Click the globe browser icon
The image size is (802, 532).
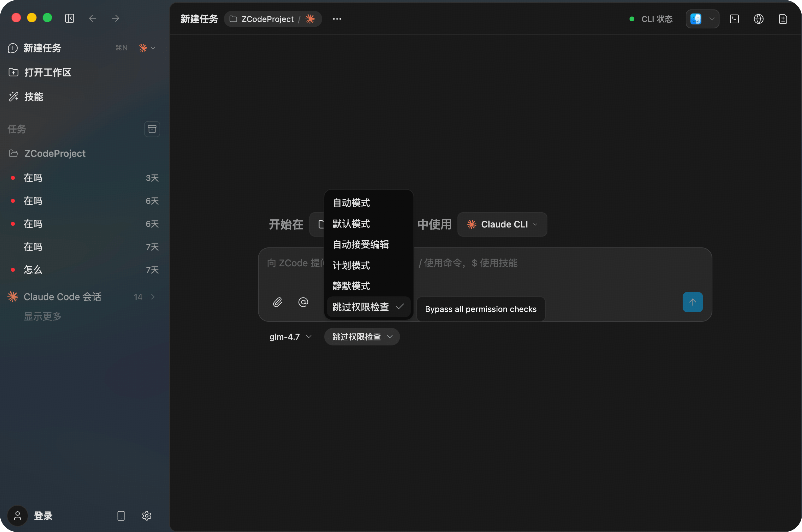tap(759, 19)
